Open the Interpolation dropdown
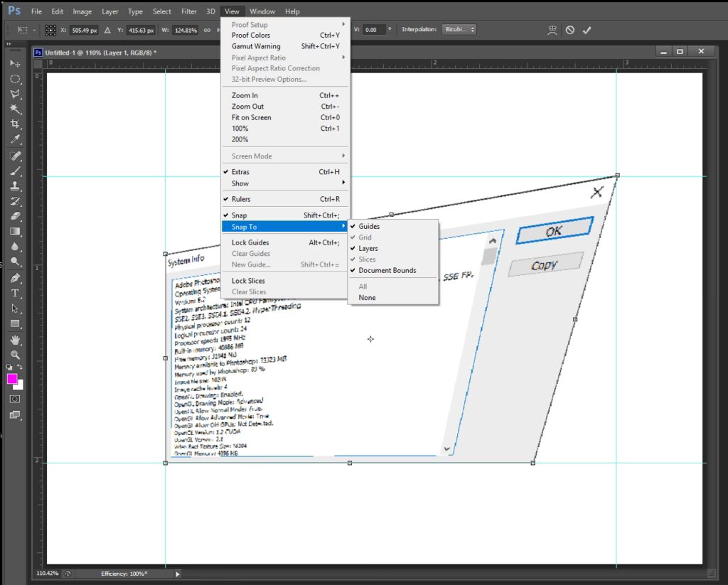Image resolution: width=728 pixels, height=585 pixels. point(459,30)
